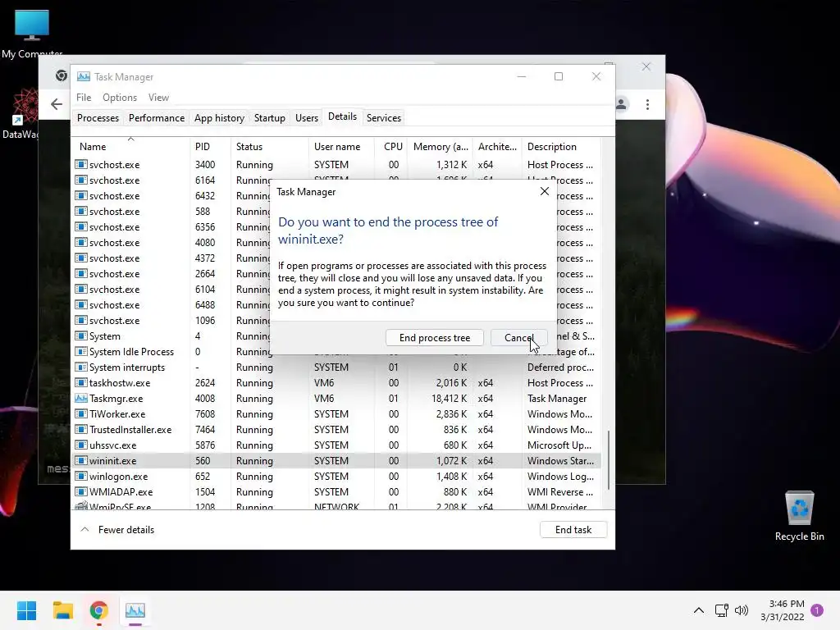Viewport: 840px width, 630px height.
Task: Confirm with End process tree button
Action: point(435,337)
